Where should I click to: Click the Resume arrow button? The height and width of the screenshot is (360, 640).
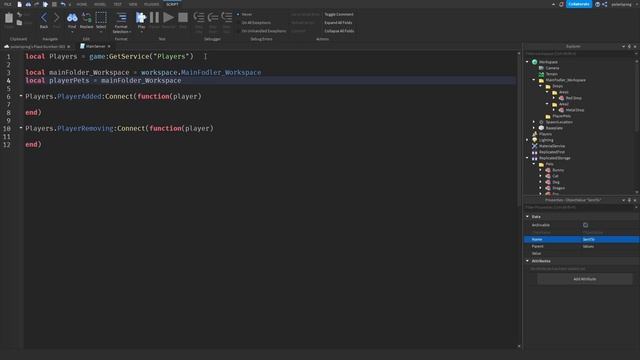(168, 18)
